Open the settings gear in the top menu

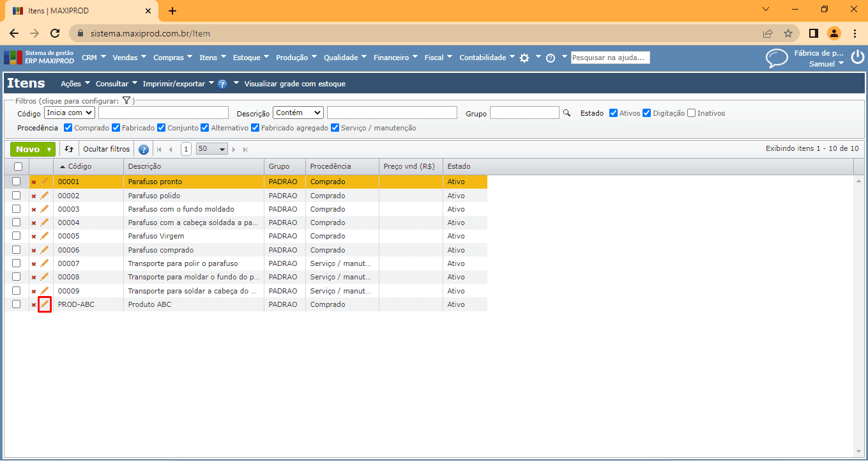coord(524,58)
